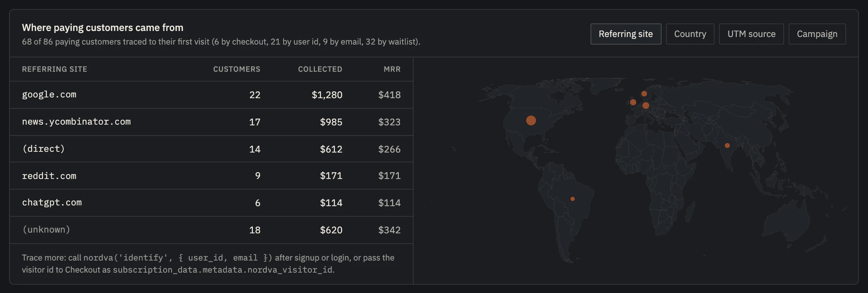Click chatgpt.com's $114 collected value
868x293 pixels.
tap(331, 203)
